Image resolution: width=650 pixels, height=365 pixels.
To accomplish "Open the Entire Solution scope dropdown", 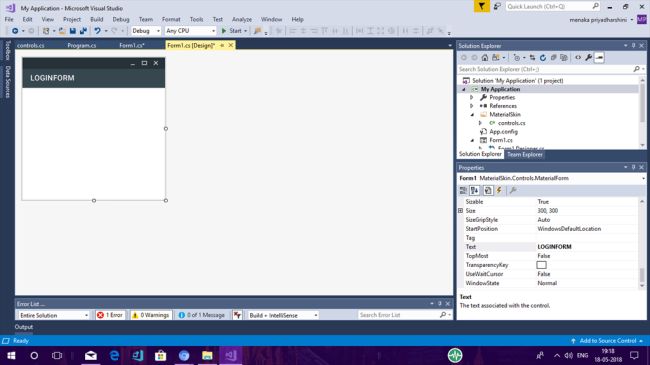I will point(54,315).
